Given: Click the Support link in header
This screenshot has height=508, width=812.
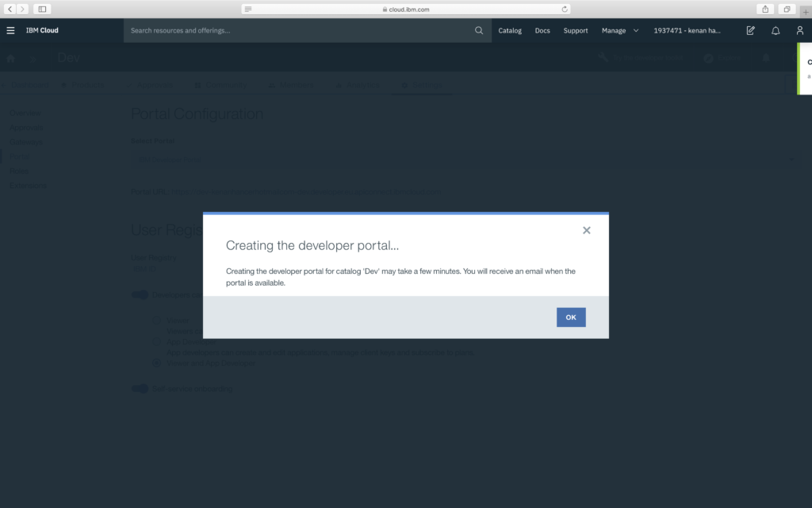Looking at the screenshot, I should click(x=576, y=30).
